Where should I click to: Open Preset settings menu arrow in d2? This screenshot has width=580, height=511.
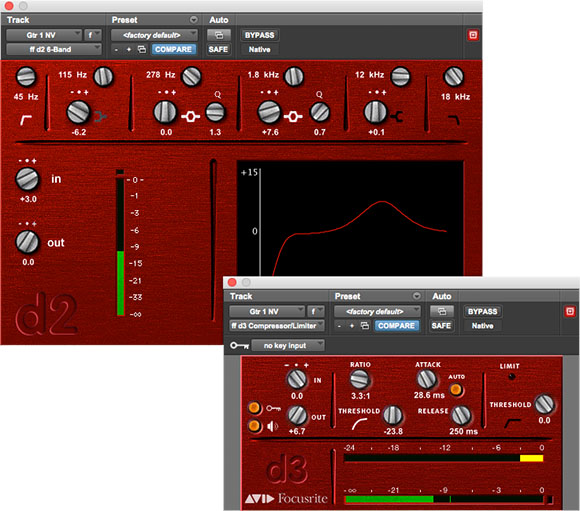194,20
